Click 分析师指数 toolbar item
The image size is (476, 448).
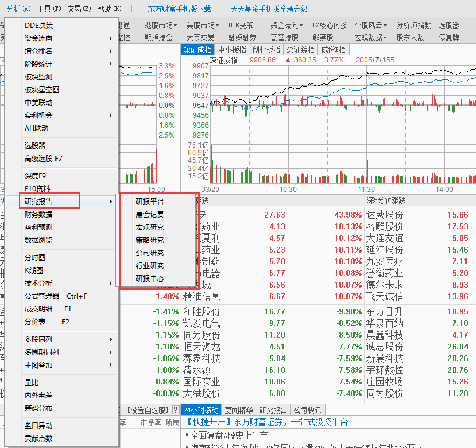(414, 25)
